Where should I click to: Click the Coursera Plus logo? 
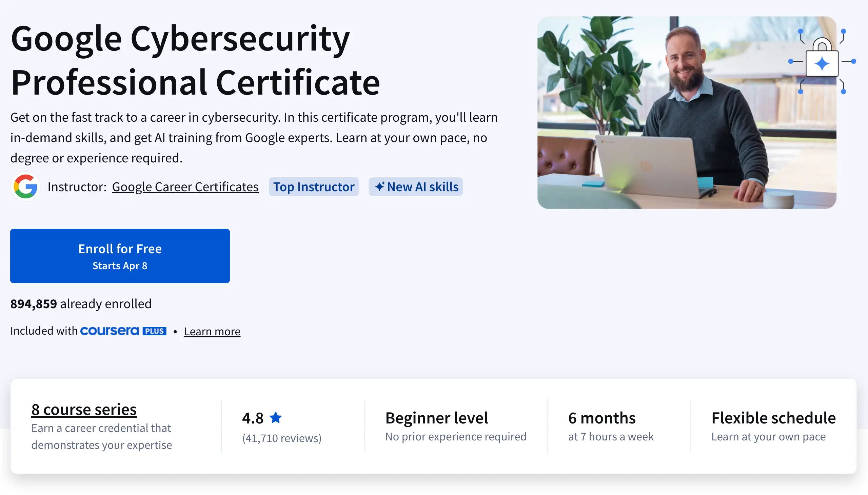pos(110,331)
